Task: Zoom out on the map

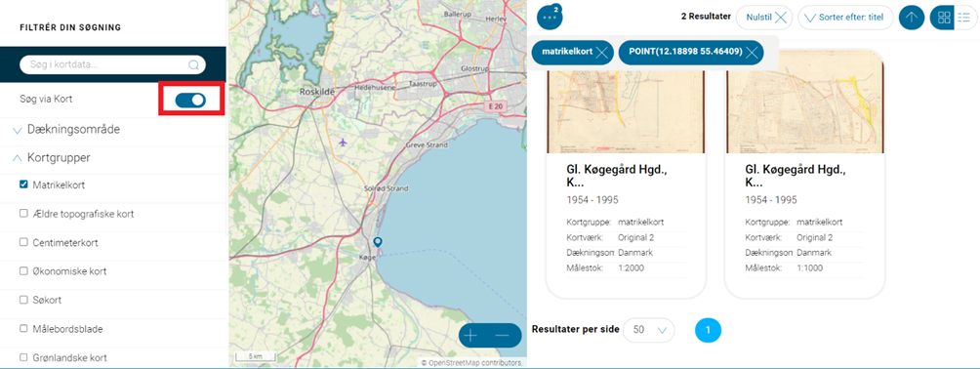Action: 503,336
